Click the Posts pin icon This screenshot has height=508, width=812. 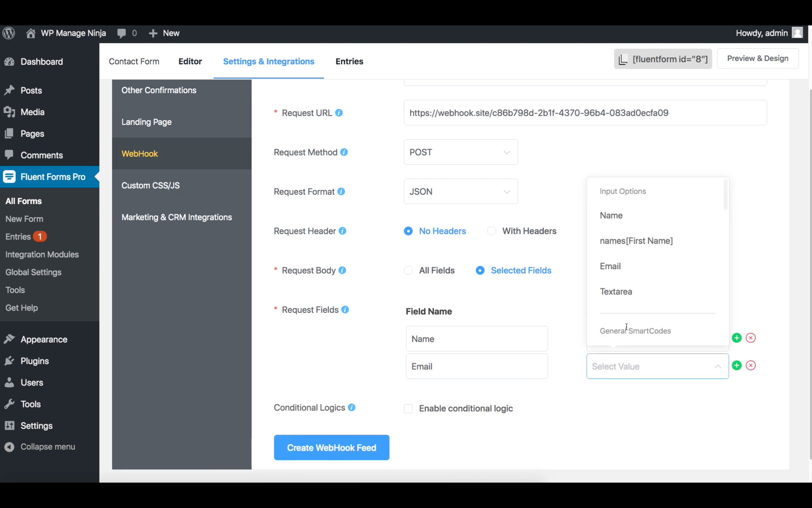(x=9, y=90)
